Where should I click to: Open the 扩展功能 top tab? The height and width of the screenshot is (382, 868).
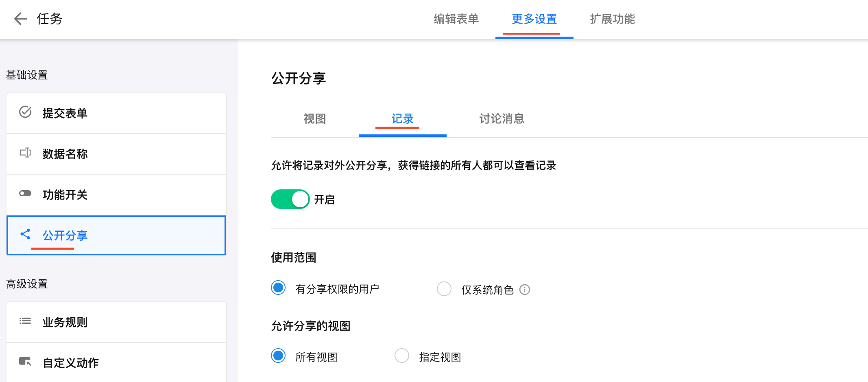click(612, 19)
